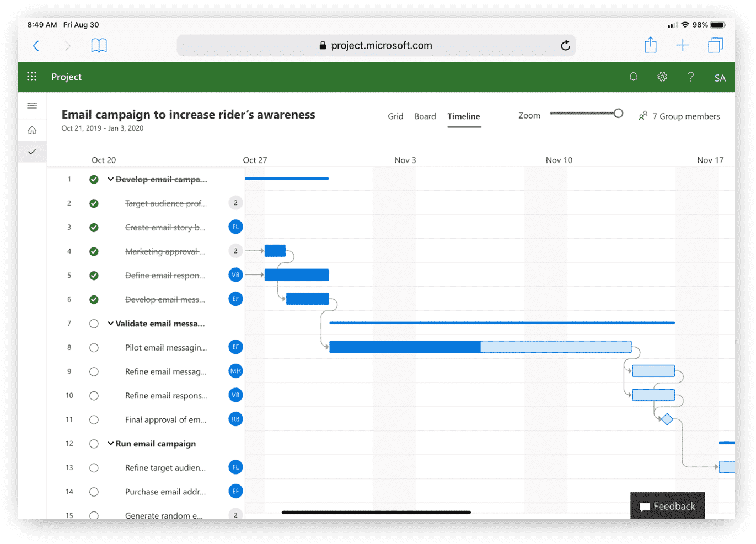The height and width of the screenshot is (544, 756).
Task: Open the settings gear in Project header
Action: pos(662,77)
